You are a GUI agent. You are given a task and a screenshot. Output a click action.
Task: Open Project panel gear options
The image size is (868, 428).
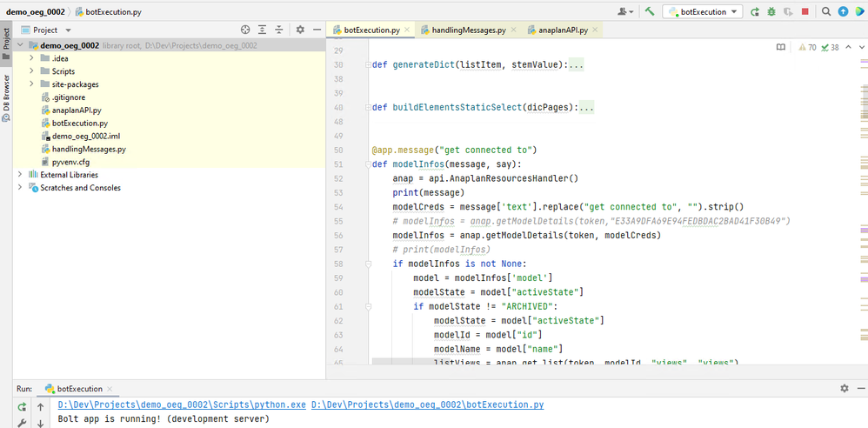tap(300, 30)
